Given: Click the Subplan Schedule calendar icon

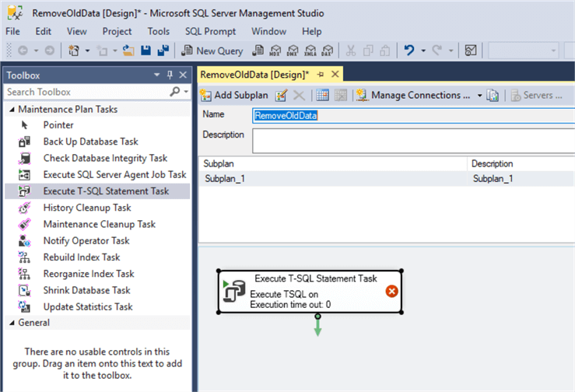Looking at the screenshot, I should click(322, 96).
